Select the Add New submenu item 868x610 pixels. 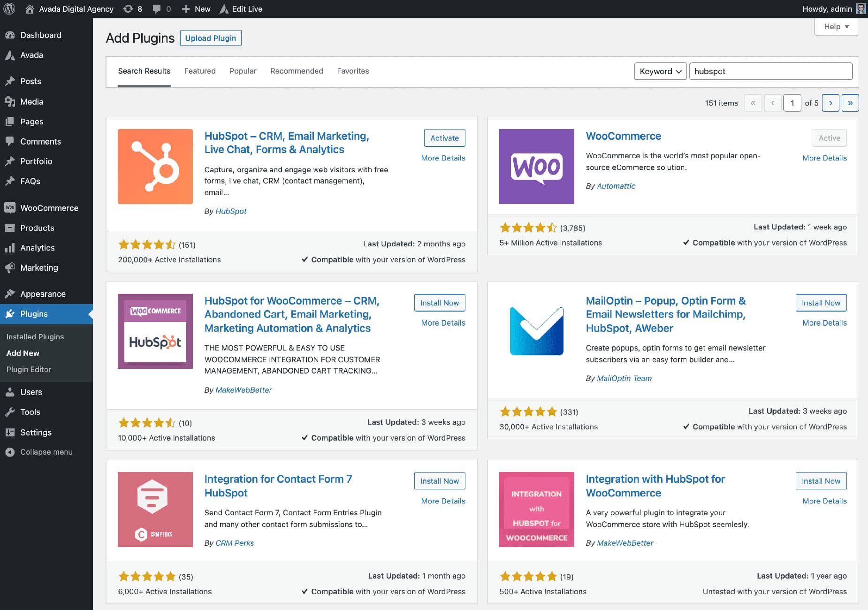[23, 353]
